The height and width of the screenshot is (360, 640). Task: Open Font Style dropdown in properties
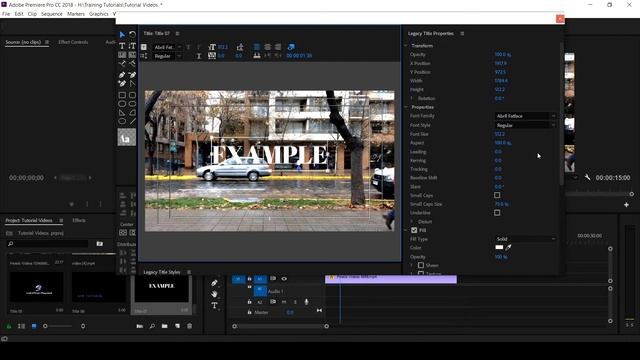[x=526, y=125]
